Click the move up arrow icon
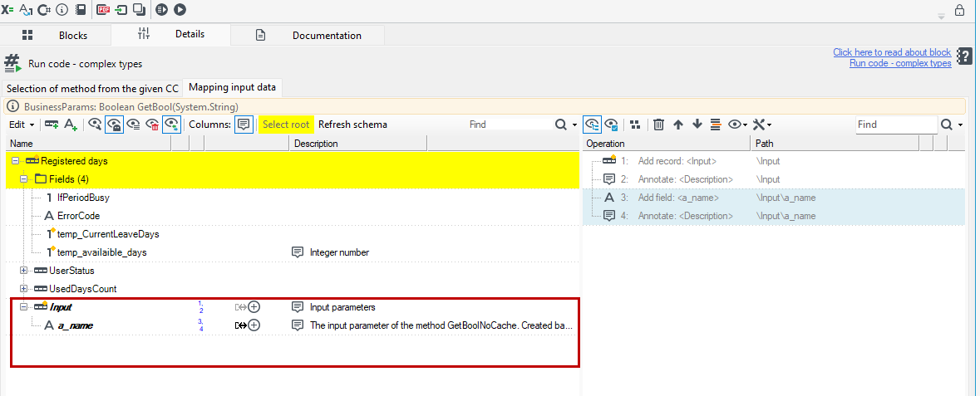The width and height of the screenshot is (980, 396). [x=678, y=125]
